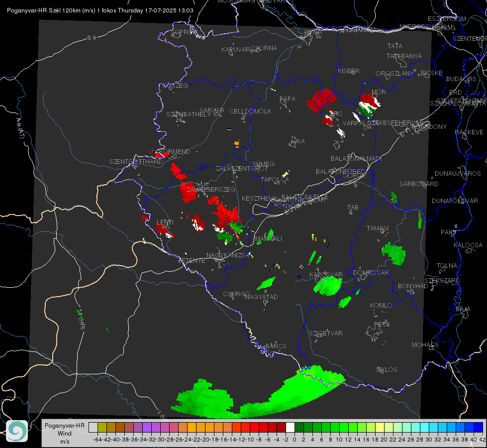Select the dark blue swatch labeled 40-42
This screenshot has height=448, width=487.
click(x=479, y=427)
